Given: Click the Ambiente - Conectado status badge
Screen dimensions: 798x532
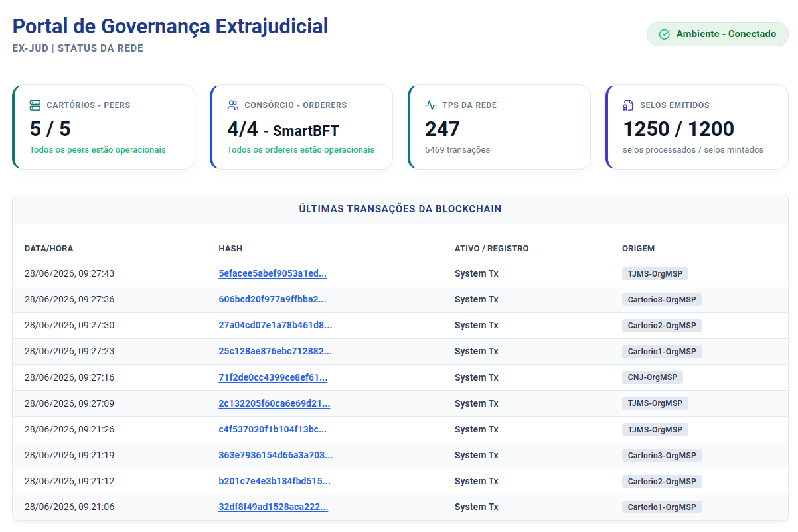Looking at the screenshot, I should pos(718,34).
